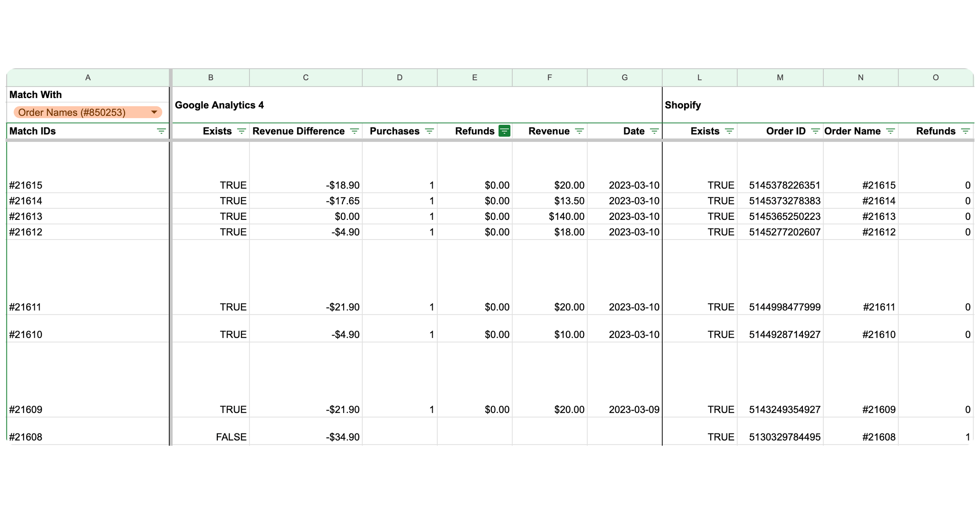The width and height of the screenshot is (980, 514).
Task: Select column D header
Action: (400, 78)
